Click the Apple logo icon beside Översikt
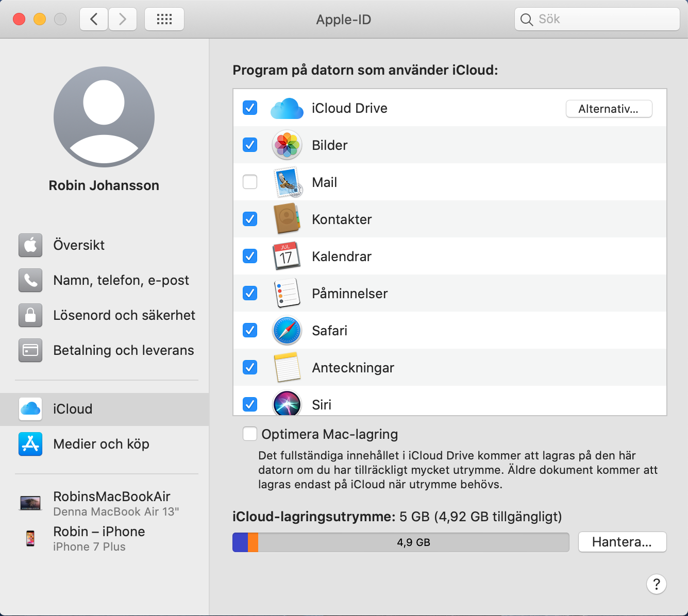The height and width of the screenshot is (616, 688). [30, 245]
